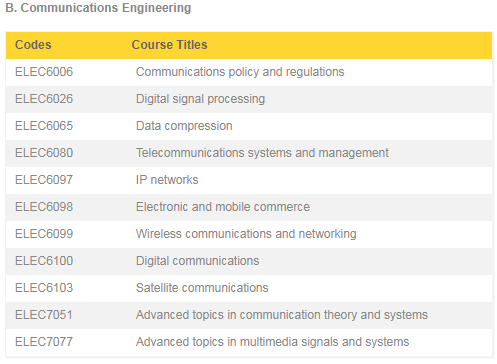497x364 pixels.
Task: Click Advanced topics in communication theory title
Action: pos(282,315)
